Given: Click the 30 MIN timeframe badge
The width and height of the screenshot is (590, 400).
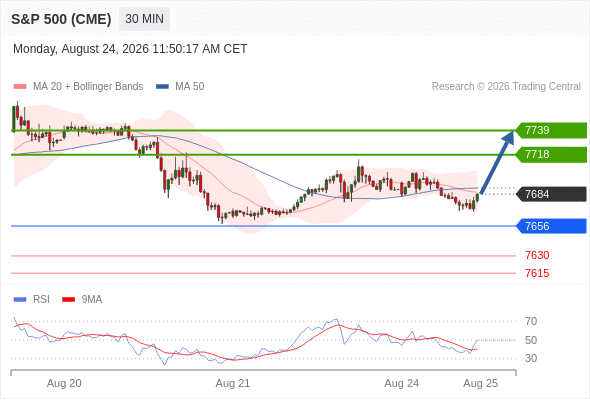Looking at the screenshot, I should tap(144, 19).
